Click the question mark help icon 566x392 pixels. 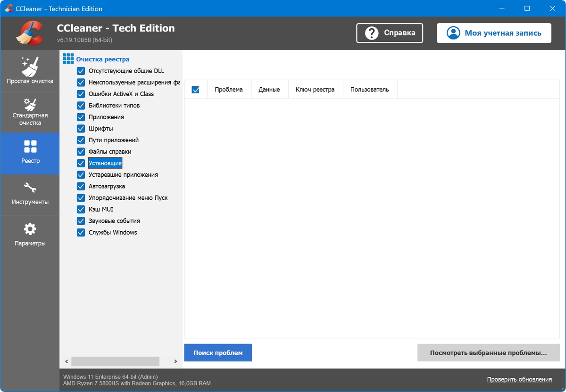pos(373,33)
